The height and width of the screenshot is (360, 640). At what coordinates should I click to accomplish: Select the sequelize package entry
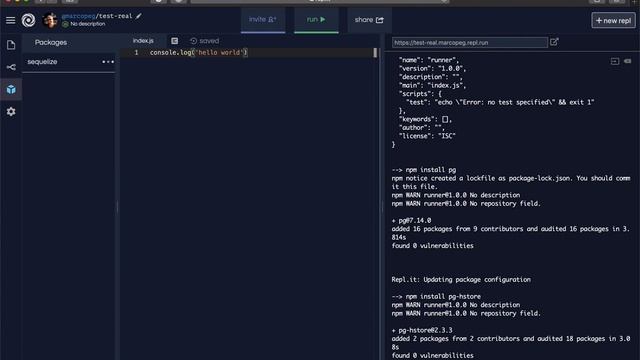[69, 62]
